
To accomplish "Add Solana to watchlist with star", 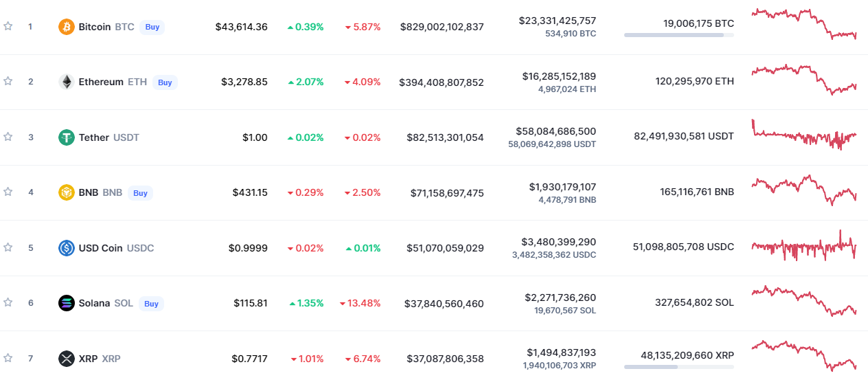I will pyautogui.click(x=8, y=302).
